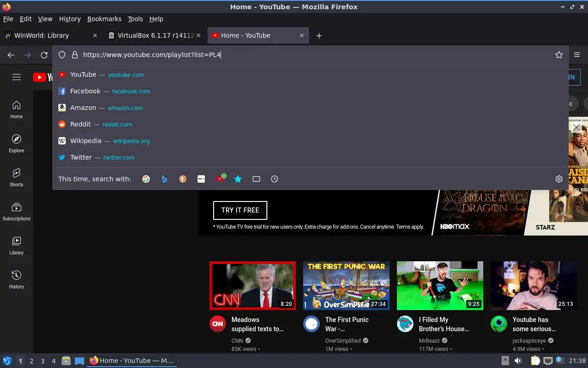Image resolution: width=588 pixels, height=368 pixels.
Task: Search this time with eBay icon
Action: point(201,179)
